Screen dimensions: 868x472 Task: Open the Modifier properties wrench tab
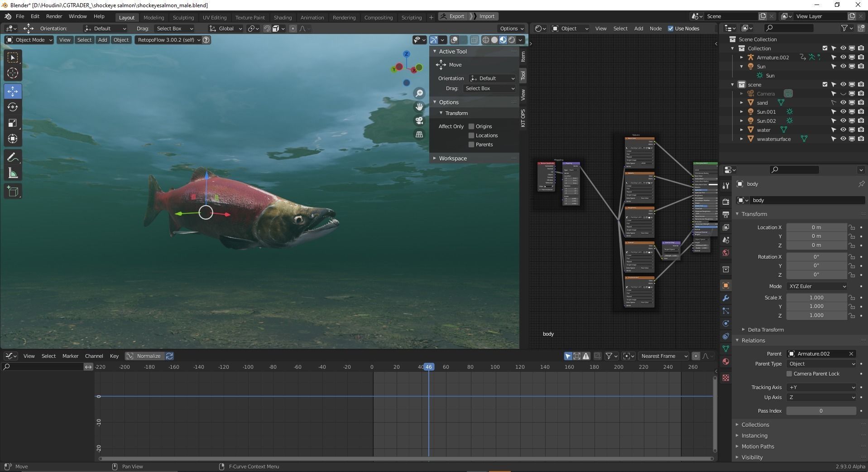coord(726,298)
